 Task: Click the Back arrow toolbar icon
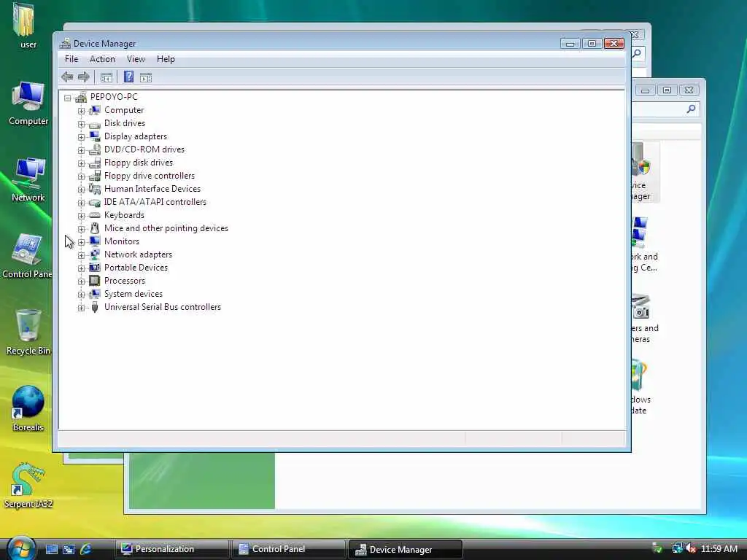[67, 77]
